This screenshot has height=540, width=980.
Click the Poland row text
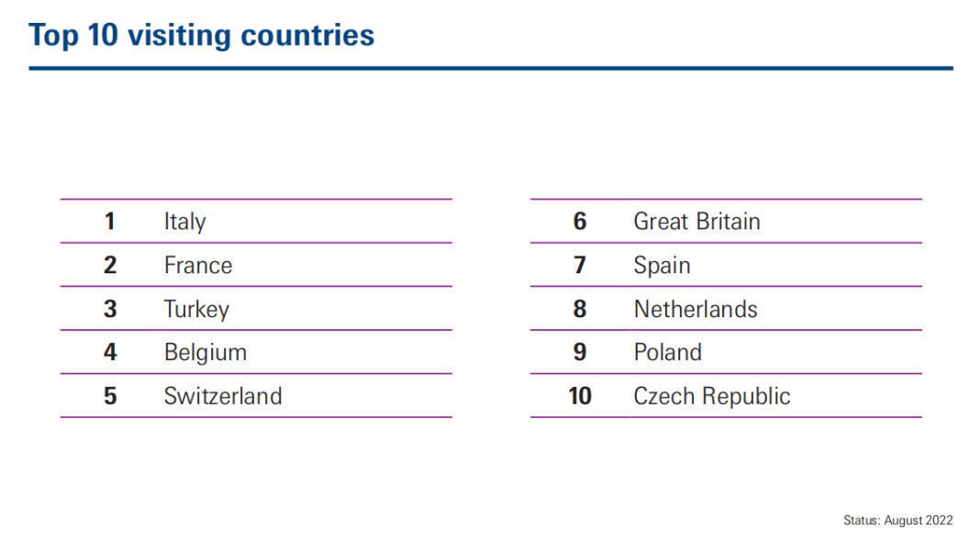(x=667, y=353)
